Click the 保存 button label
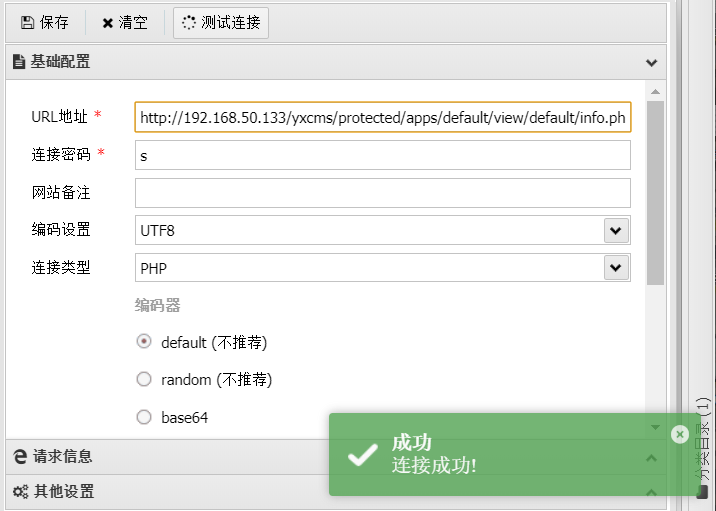The width and height of the screenshot is (716, 511). (x=55, y=22)
